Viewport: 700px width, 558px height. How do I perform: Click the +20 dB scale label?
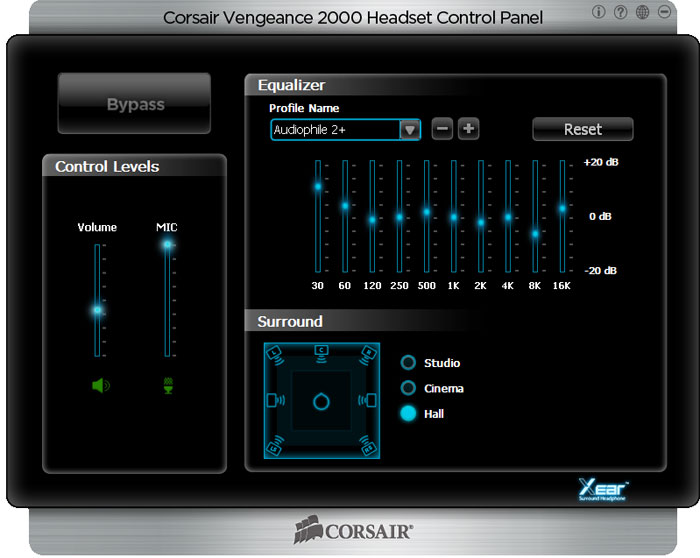(x=601, y=162)
